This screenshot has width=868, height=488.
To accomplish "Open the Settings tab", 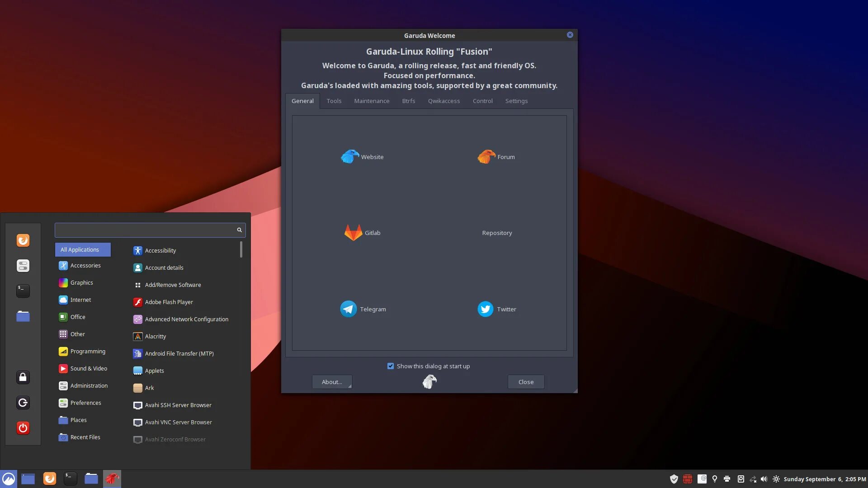I will pos(516,101).
